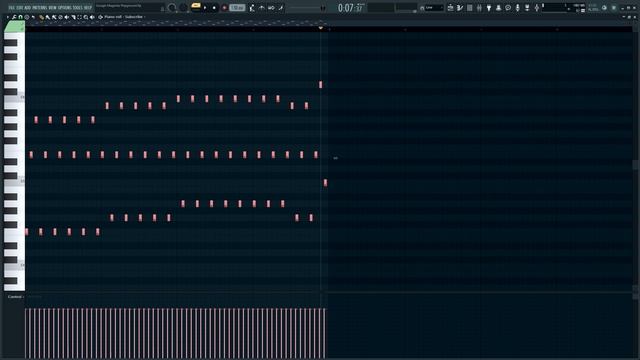
Task: Select the Select marquee tool
Action: (x=79, y=17)
